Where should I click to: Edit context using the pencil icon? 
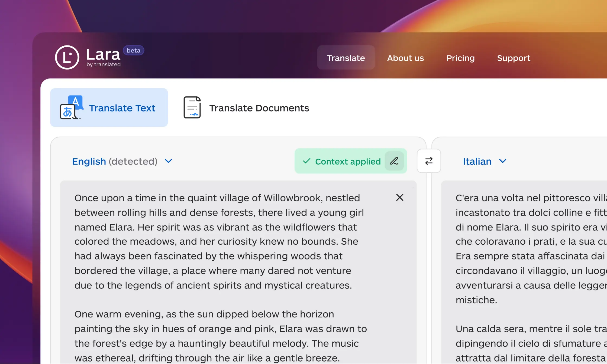tap(394, 161)
